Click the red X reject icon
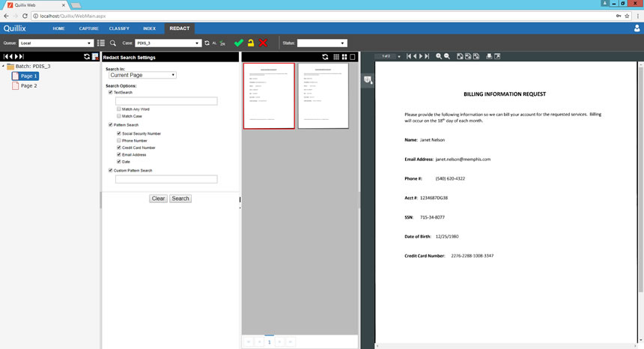 [263, 43]
